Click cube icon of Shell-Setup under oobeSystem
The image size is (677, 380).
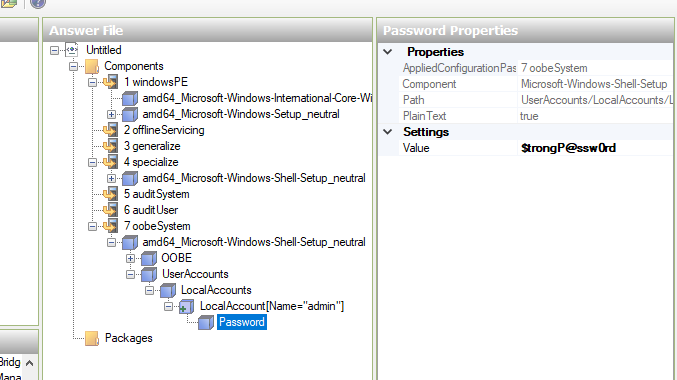(130, 242)
